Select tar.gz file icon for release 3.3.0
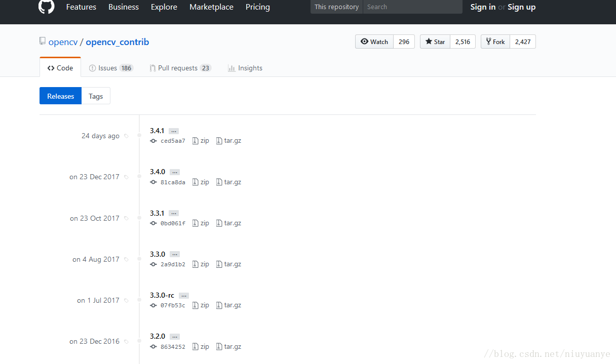 coord(219,264)
